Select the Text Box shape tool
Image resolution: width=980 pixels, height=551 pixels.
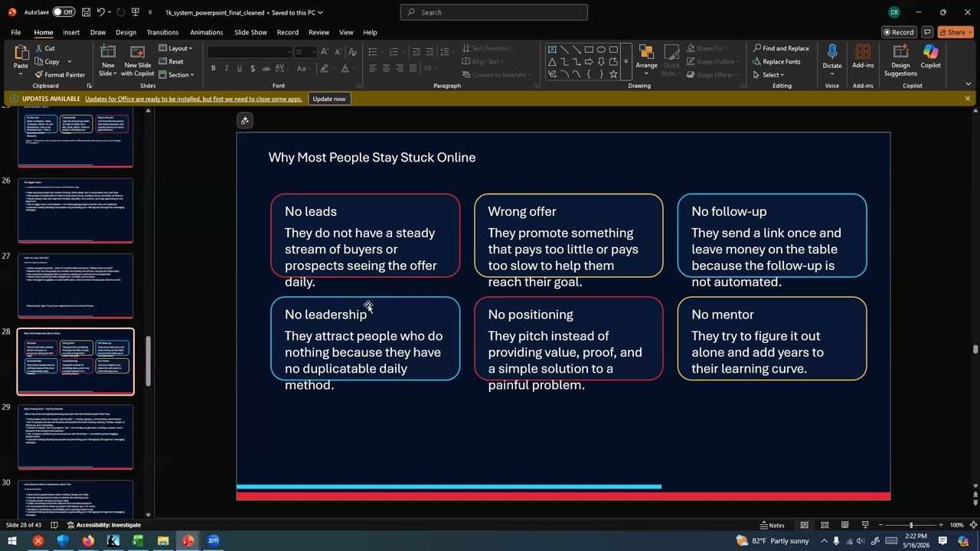tap(552, 50)
